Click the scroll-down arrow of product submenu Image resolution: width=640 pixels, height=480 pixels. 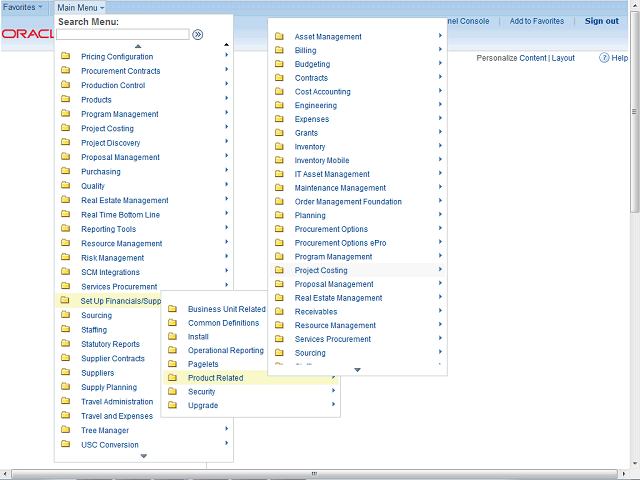click(x=358, y=370)
